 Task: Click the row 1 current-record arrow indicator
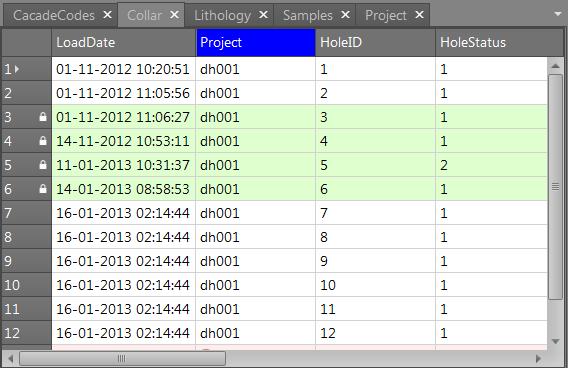point(17,69)
